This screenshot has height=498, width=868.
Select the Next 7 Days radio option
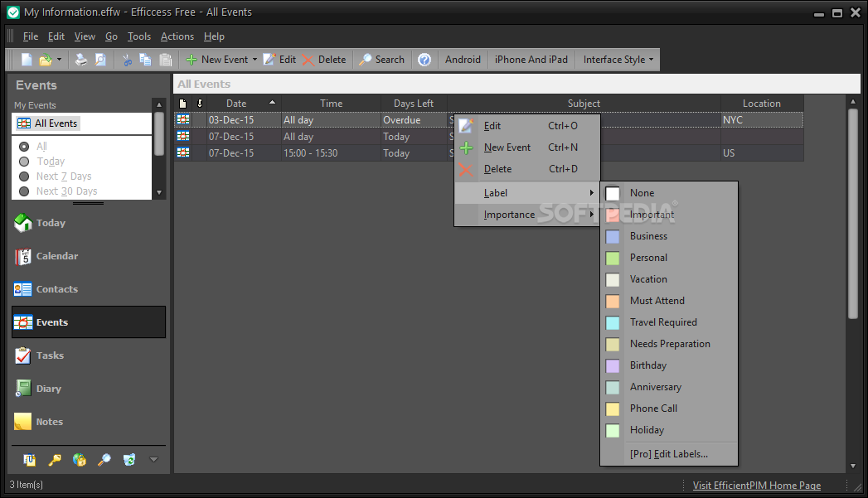coord(24,176)
